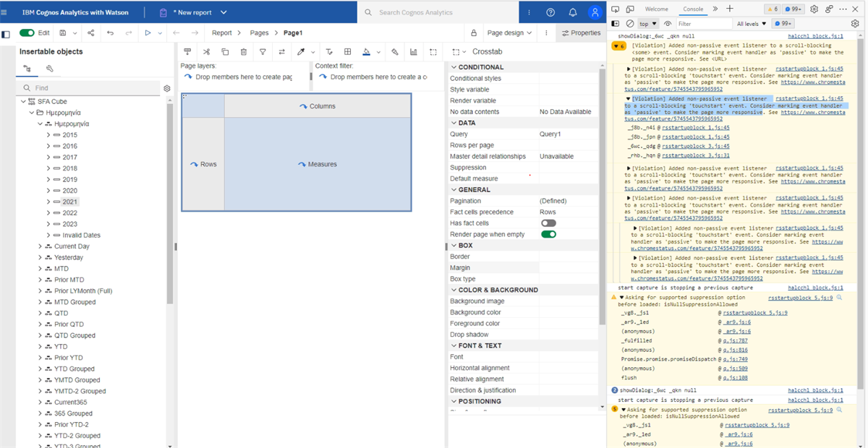868x448 pixels.
Task: Click the Run report play icon
Action: click(x=148, y=33)
